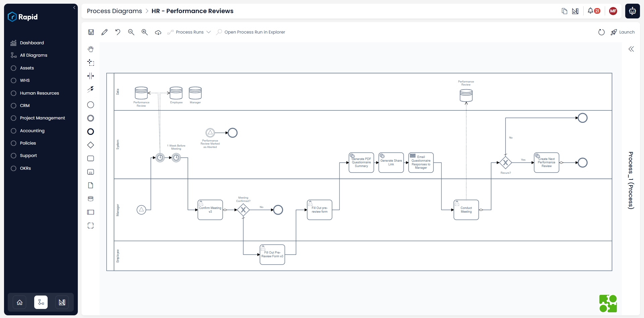Add a task rectangle from the palette

click(x=91, y=158)
